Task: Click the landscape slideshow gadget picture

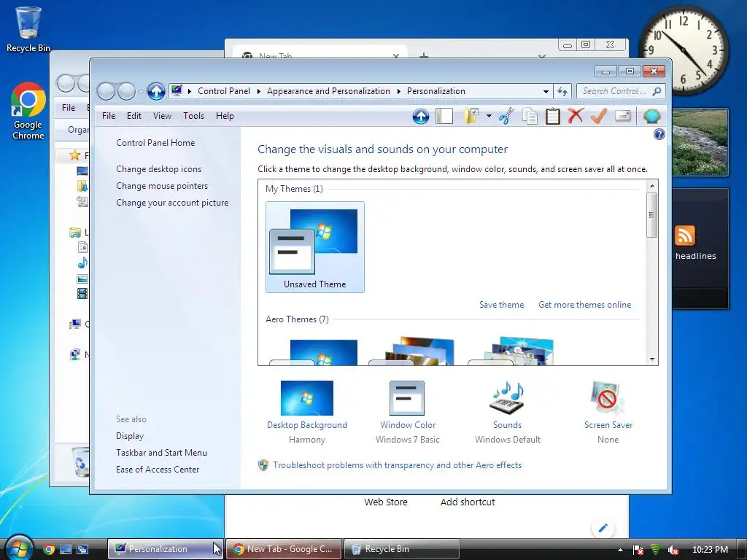Action: (x=700, y=142)
